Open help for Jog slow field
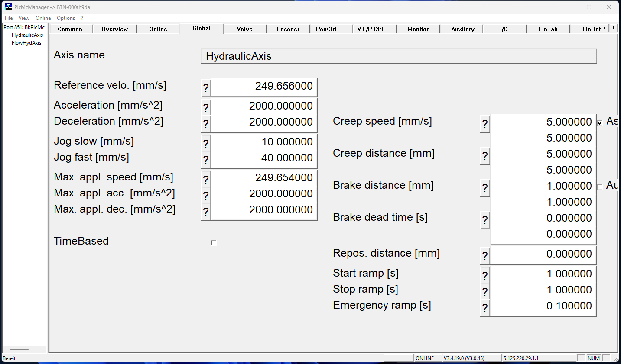621x364 pixels. pyautogui.click(x=206, y=143)
